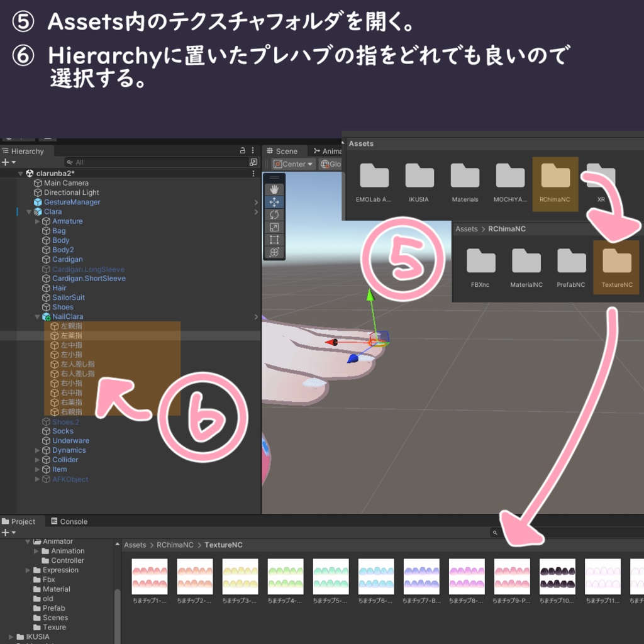The height and width of the screenshot is (644, 644).
Task: Open the MOCHIYA folder in Assets
Action: 510,184
